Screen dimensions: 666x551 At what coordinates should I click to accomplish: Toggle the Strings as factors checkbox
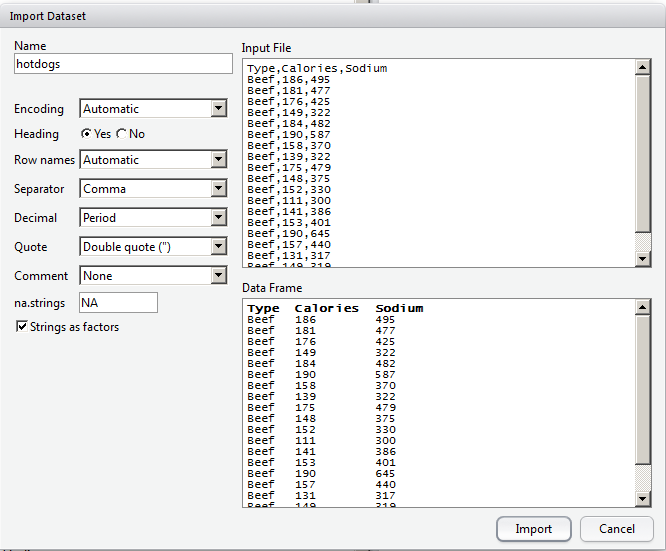(22, 327)
